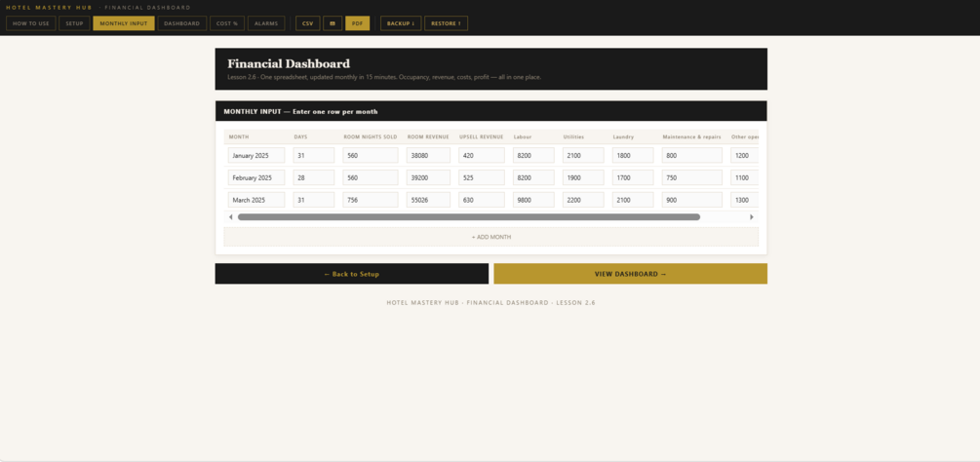Open the Alarms tab

coord(266,23)
